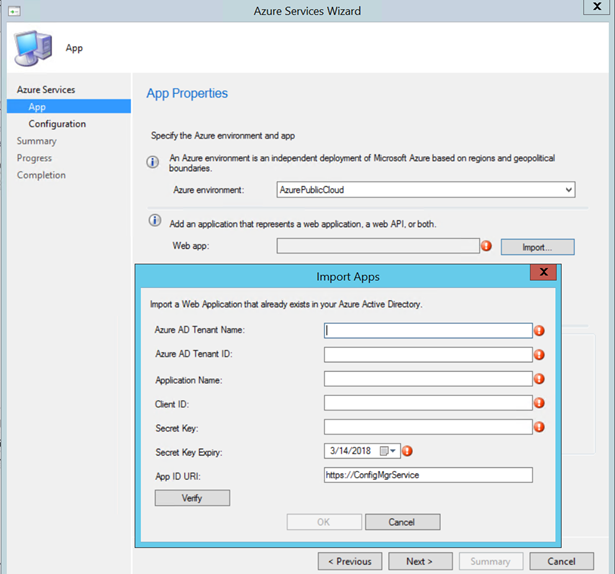
Task: Click the Import Apps dialog title
Action: tap(348, 277)
